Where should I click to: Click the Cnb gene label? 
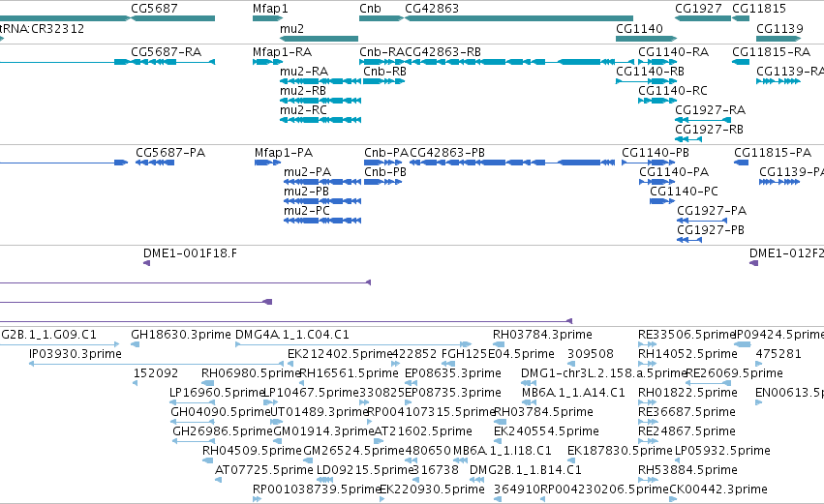point(370,9)
